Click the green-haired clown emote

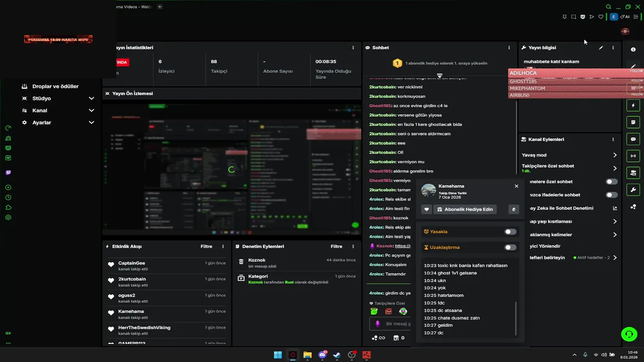403,311
